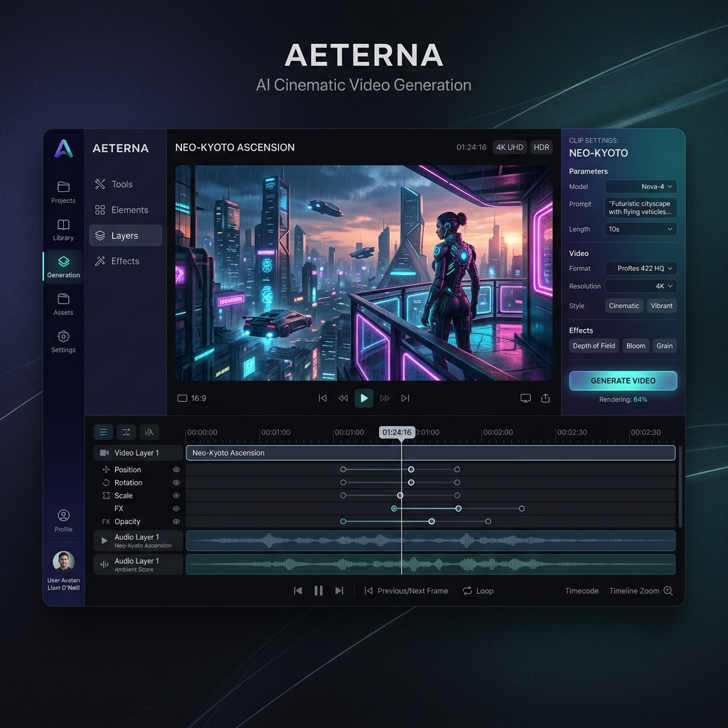Viewport: 728px width, 728px height.
Task: Open the Length 10s dropdown
Action: click(x=641, y=229)
